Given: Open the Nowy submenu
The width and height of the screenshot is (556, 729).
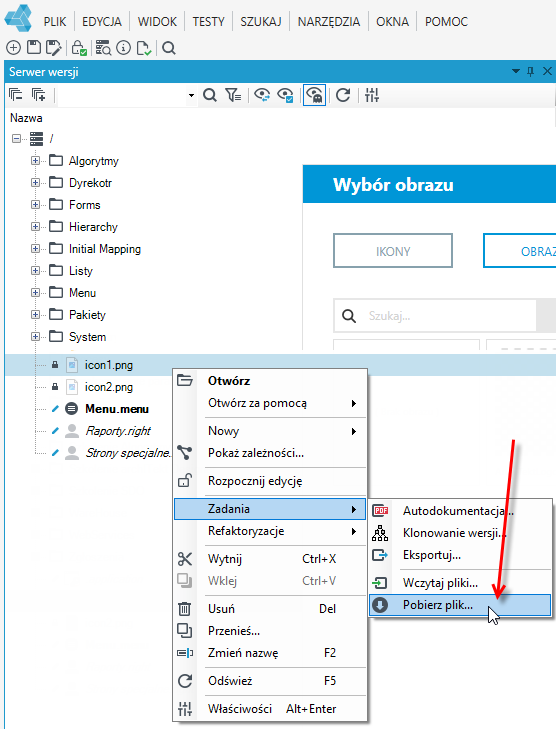Looking at the screenshot, I should pyautogui.click(x=270, y=431).
